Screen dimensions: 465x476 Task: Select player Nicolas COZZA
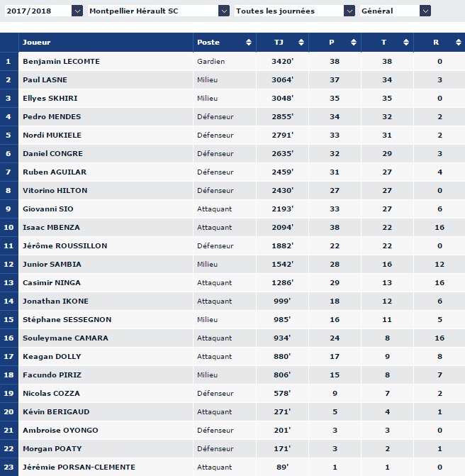pos(51,394)
